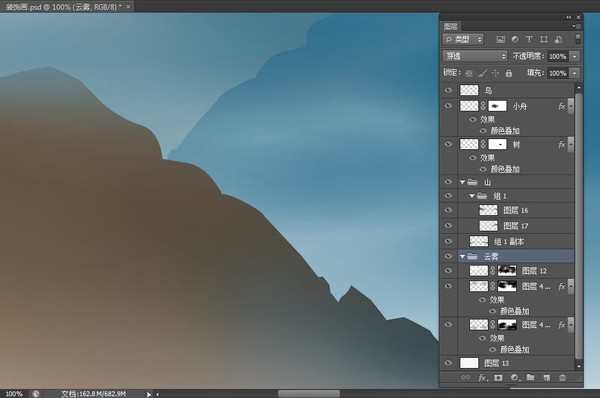The image size is (600, 398).
Task: Filter layers by pixel image type icon
Action: 500,39
